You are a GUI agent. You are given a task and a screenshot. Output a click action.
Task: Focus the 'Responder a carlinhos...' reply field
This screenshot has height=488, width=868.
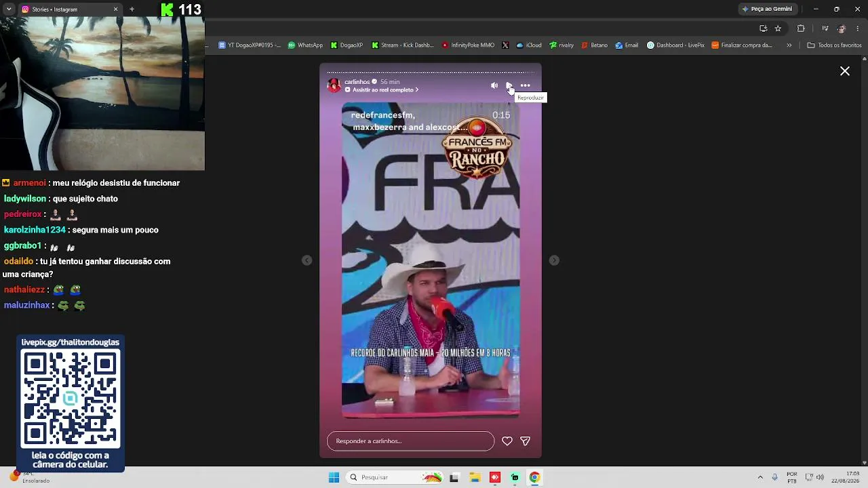410,441
